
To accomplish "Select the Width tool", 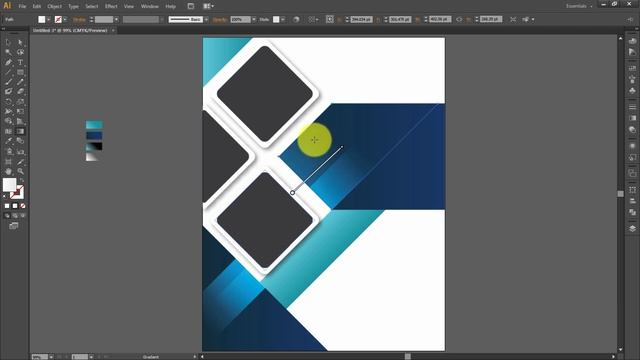I will pos(8,111).
